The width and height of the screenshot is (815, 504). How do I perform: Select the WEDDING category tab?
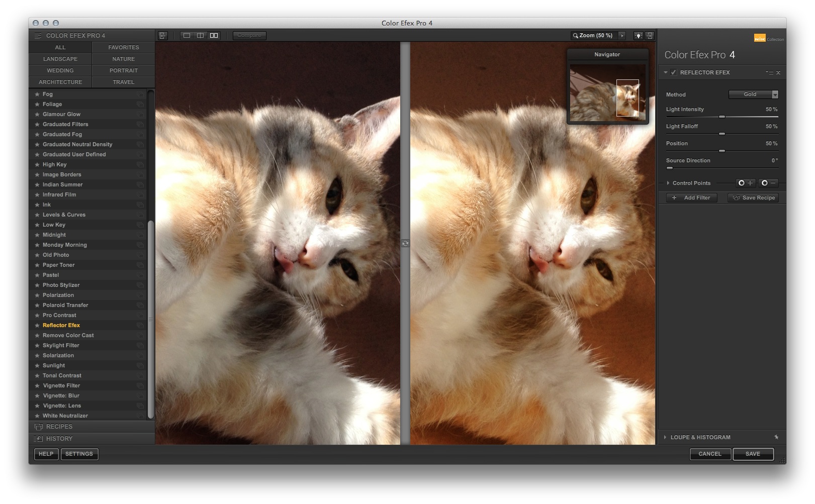60,70
